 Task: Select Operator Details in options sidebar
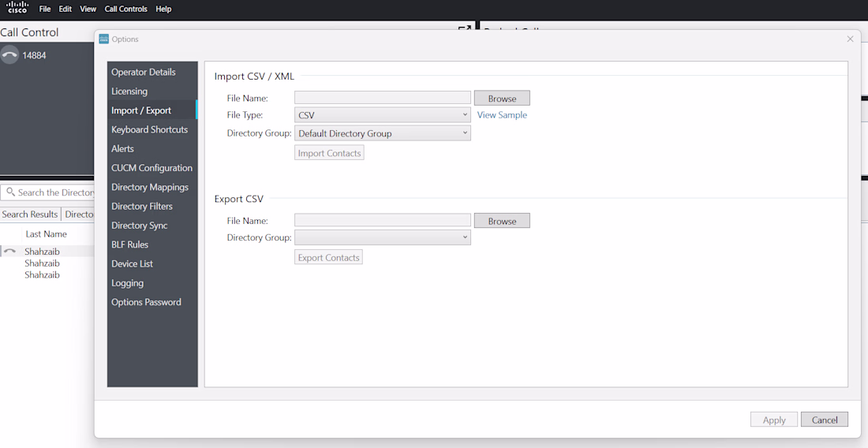point(152,72)
